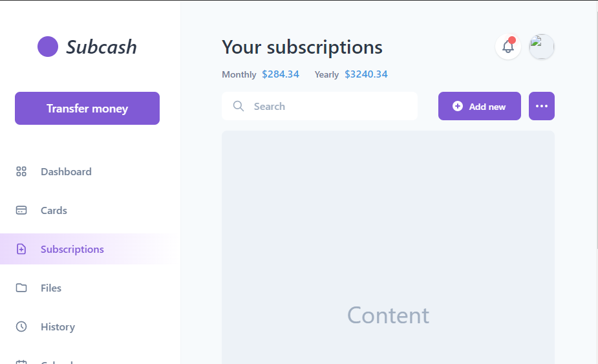Screen dimensions: 598x364
Task: Click the plus icon in Add new
Action: click(x=458, y=106)
